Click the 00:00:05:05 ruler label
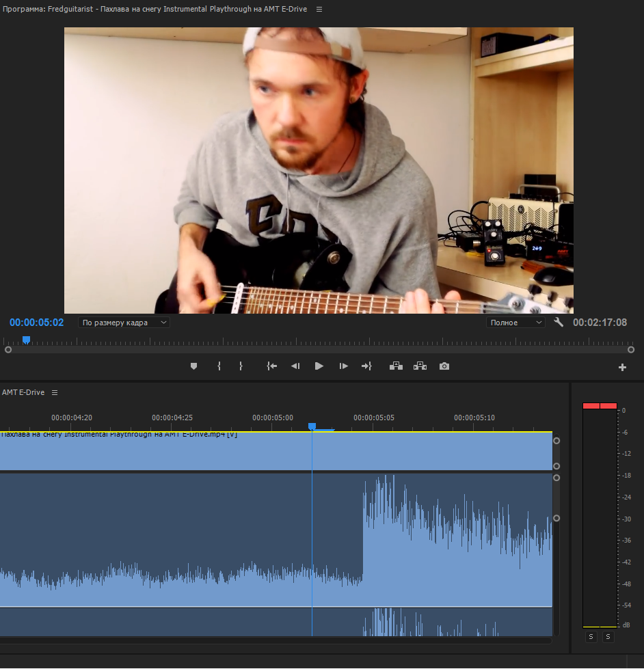This screenshot has width=644, height=669. (x=374, y=418)
